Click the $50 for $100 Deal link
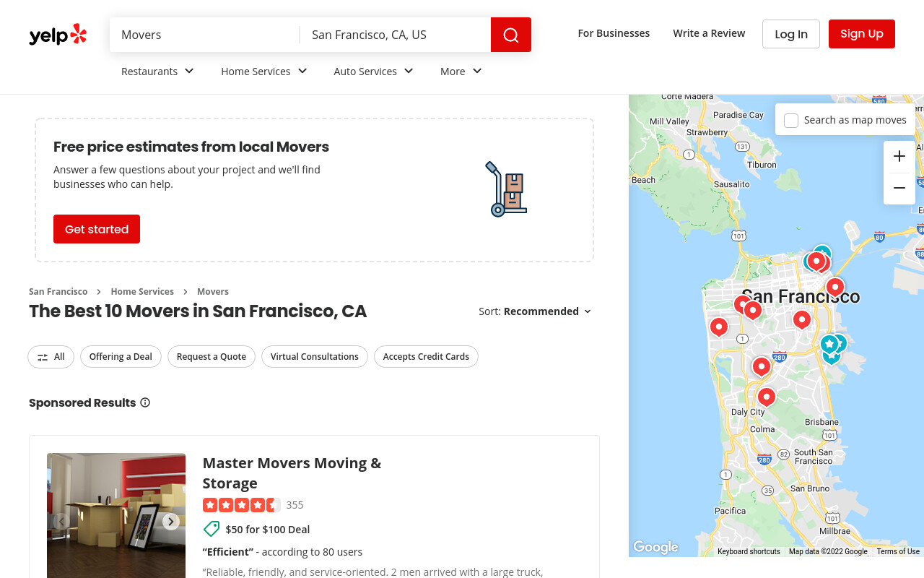924x578 pixels. coord(268,530)
